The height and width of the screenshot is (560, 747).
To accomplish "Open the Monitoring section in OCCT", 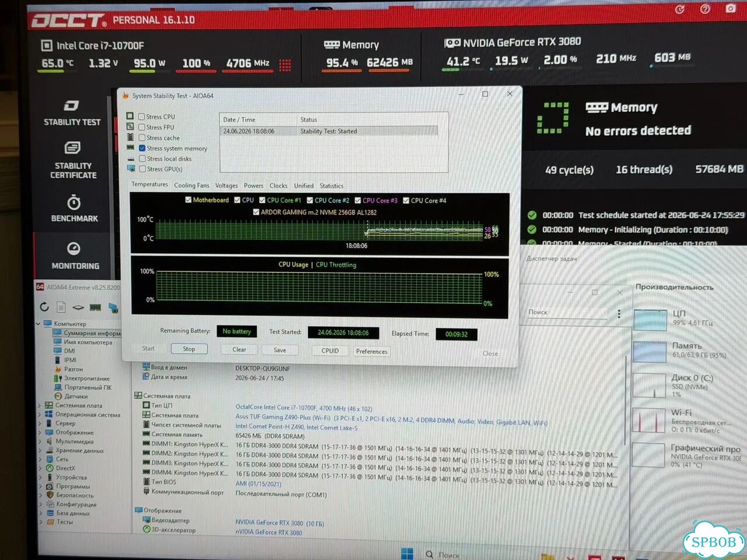I will [x=75, y=256].
